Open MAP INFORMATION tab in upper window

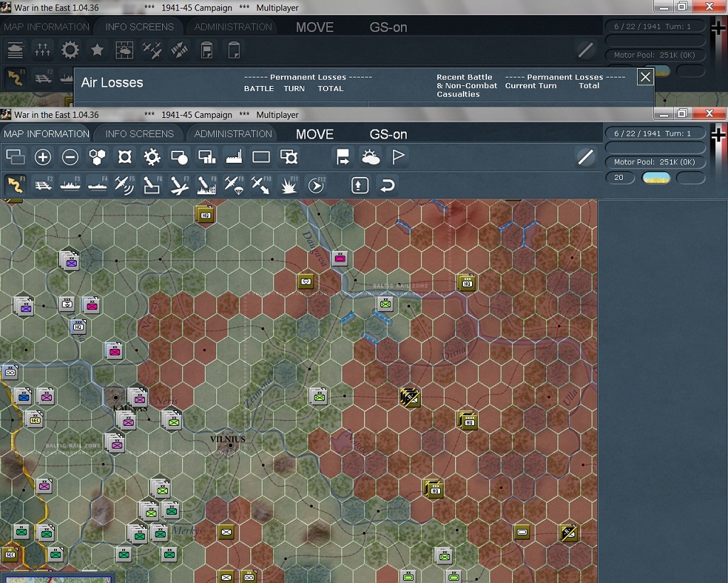pyautogui.click(x=46, y=27)
